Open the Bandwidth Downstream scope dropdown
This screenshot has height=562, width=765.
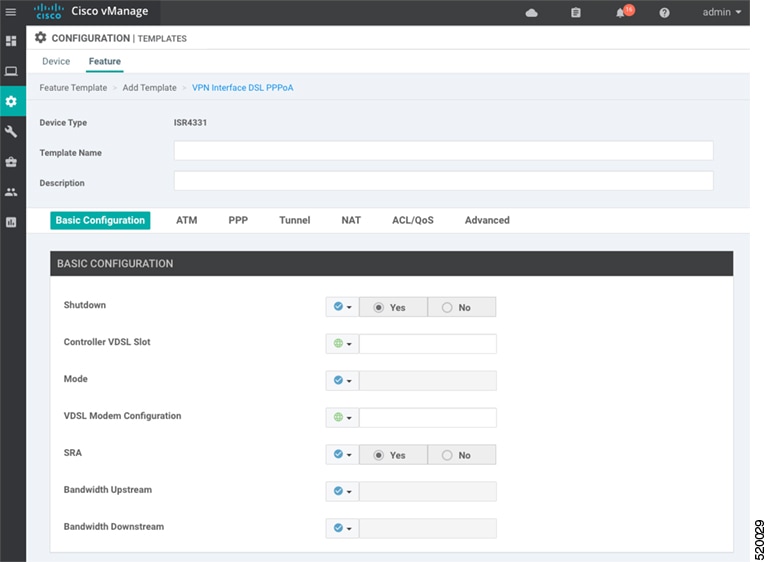tap(342, 528)
